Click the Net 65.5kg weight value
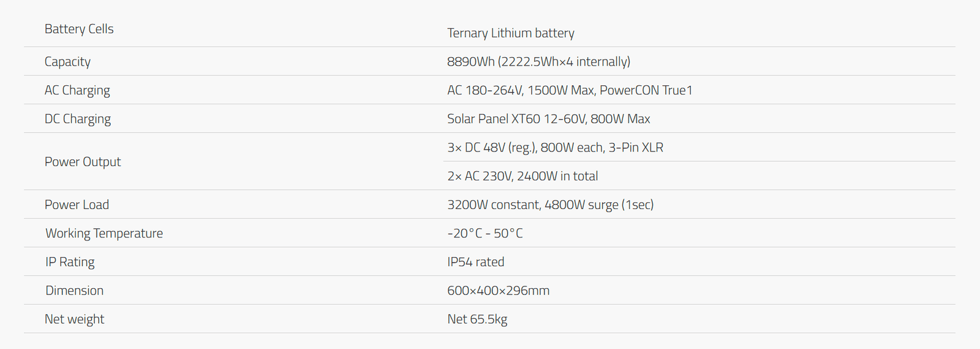 pos(477,320)
